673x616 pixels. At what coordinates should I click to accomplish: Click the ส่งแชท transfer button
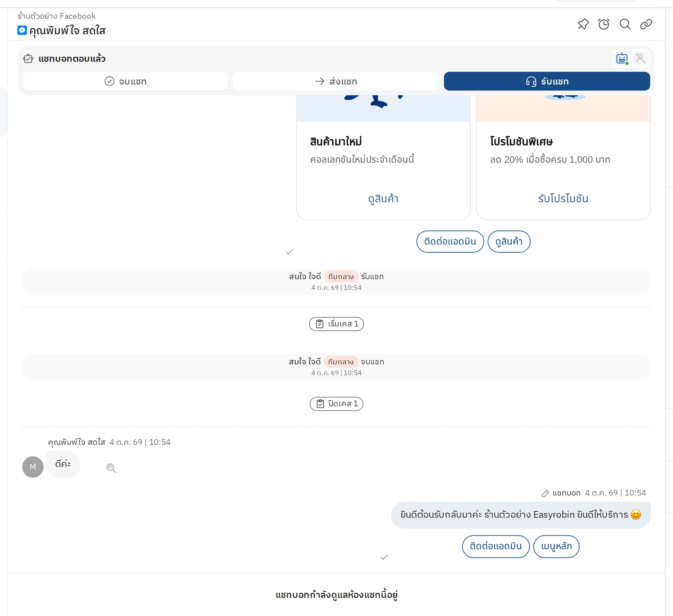click(336, 81)
